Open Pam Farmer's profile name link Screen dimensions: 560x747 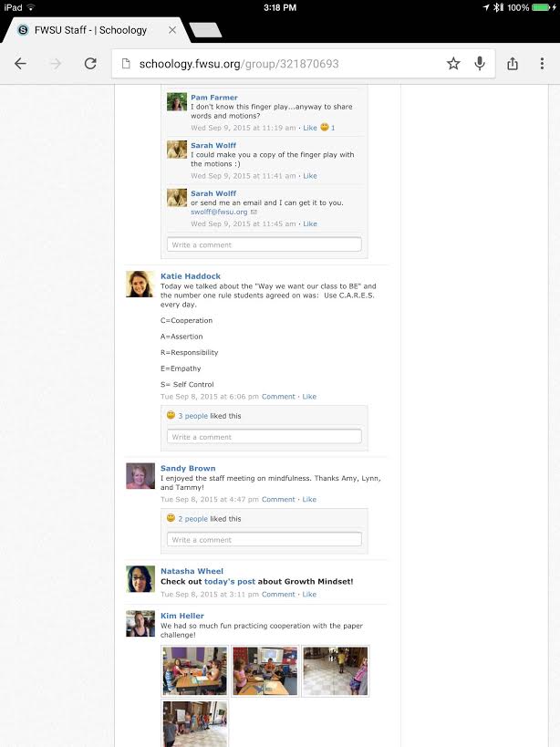(x=214, y=98)
